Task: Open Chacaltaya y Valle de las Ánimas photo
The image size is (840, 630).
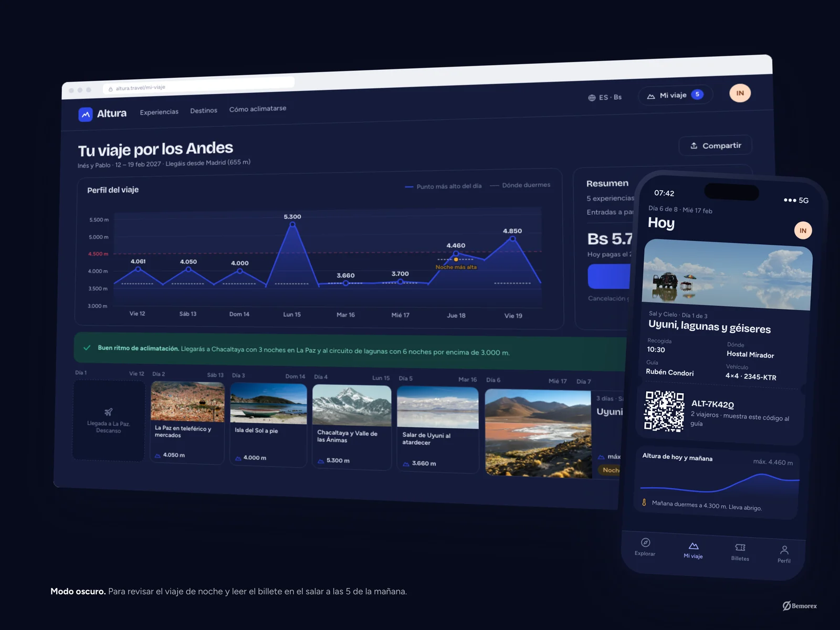Action: point(352,406)
